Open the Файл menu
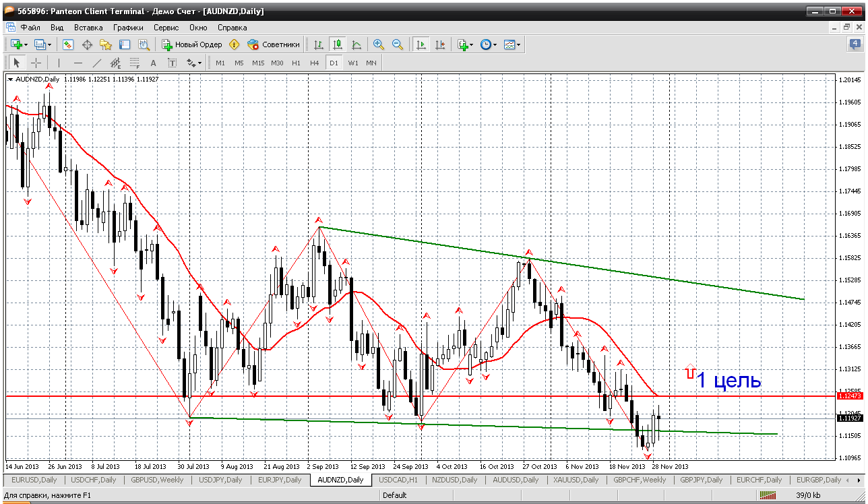The image size is (868, 504). (30, 28)
